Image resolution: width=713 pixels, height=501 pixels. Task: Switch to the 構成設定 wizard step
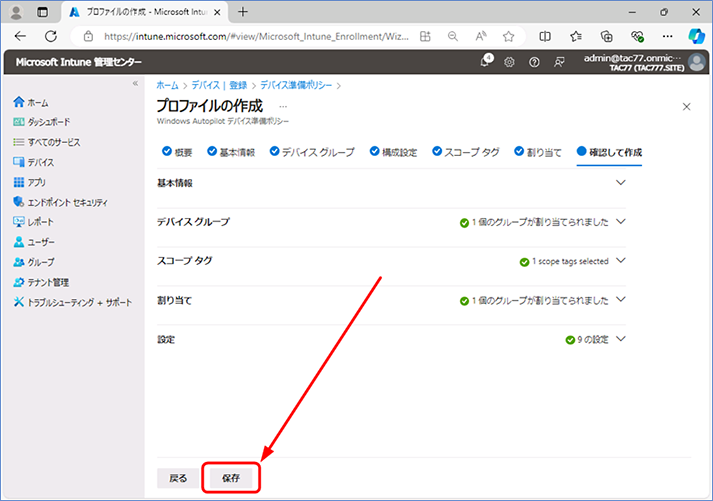393,152
